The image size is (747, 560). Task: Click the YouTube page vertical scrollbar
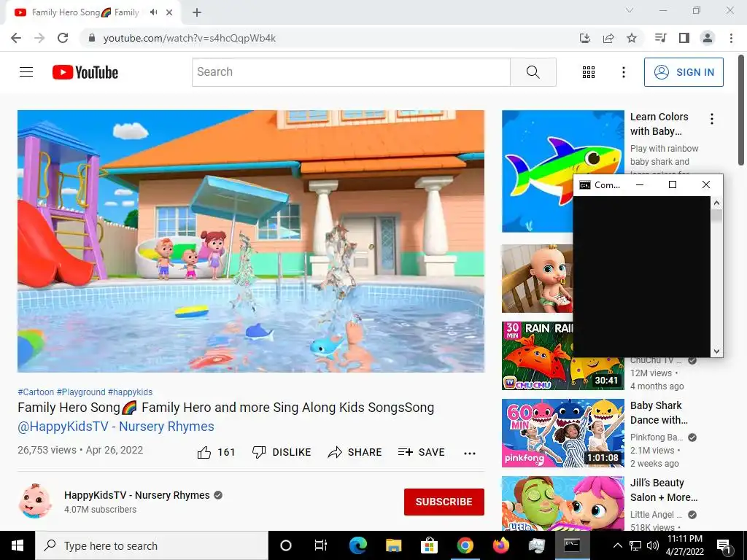(741, 111)
